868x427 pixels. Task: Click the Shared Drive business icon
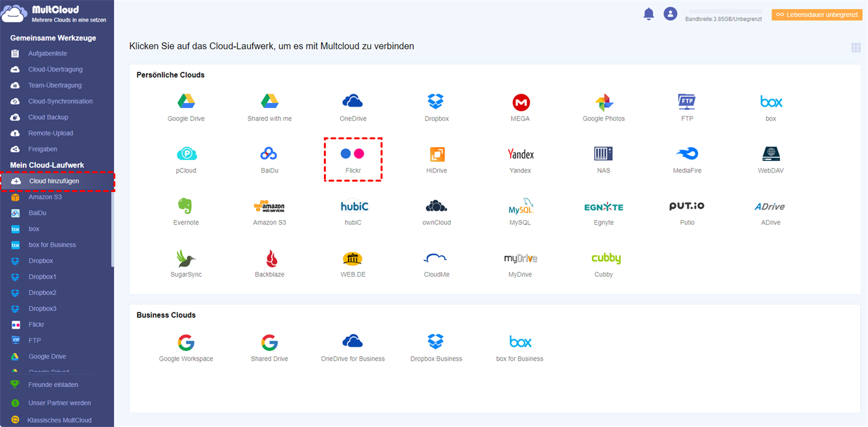(x=269, y=342)
